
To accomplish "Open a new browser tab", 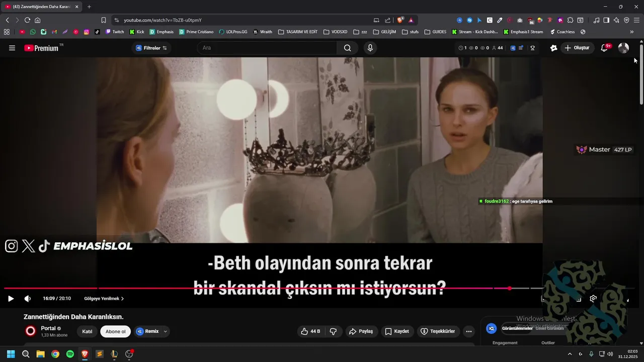I will (89, 7).
